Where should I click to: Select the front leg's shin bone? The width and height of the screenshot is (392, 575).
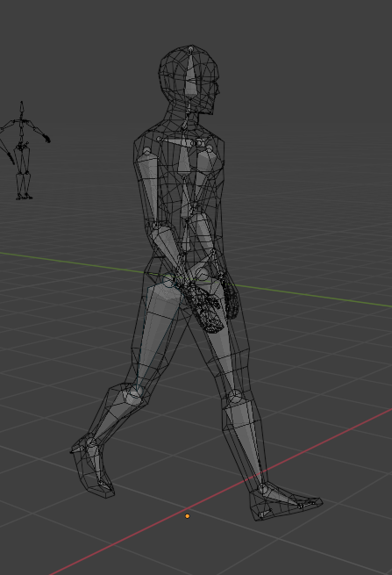(x=248, y=442)
